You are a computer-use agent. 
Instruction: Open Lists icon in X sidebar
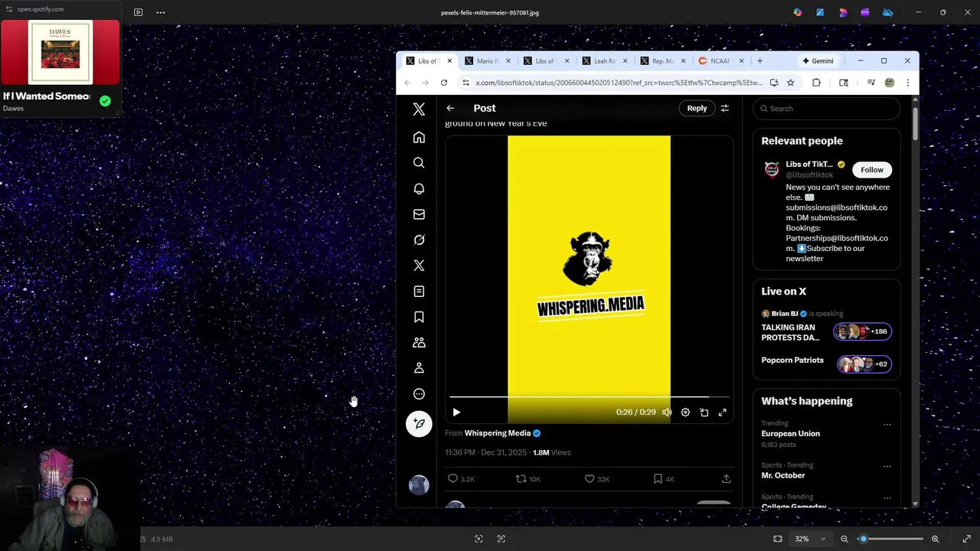point(419,292)
